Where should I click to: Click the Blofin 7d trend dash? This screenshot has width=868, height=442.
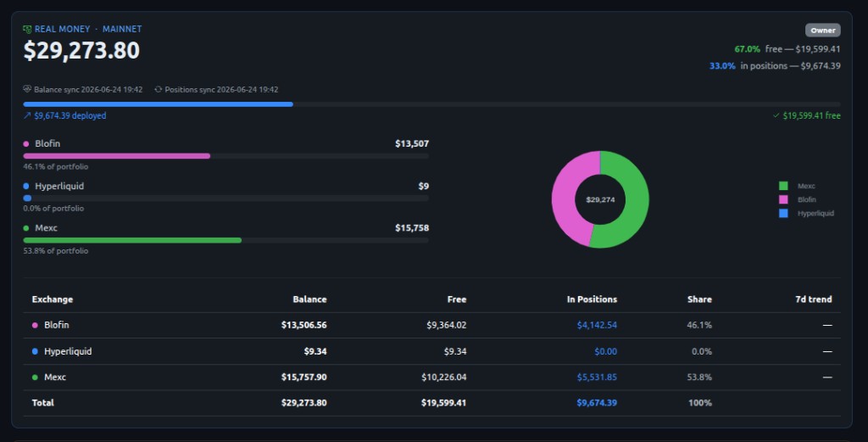pyautogui.click(x=827, y=325)
